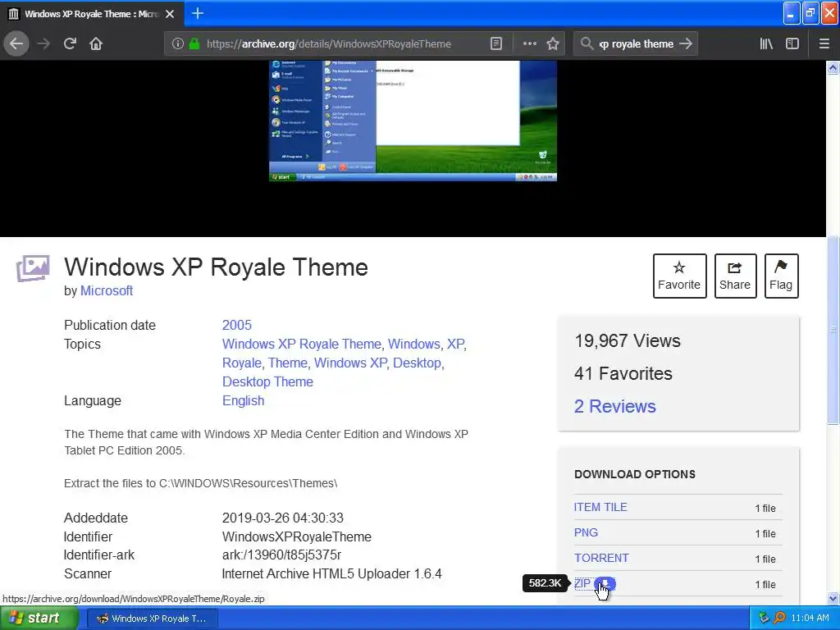The height and width of the screenshot is (630, 840).
Task: Click the page scrollbar down arrow
Action: click(x=833, y=598)
